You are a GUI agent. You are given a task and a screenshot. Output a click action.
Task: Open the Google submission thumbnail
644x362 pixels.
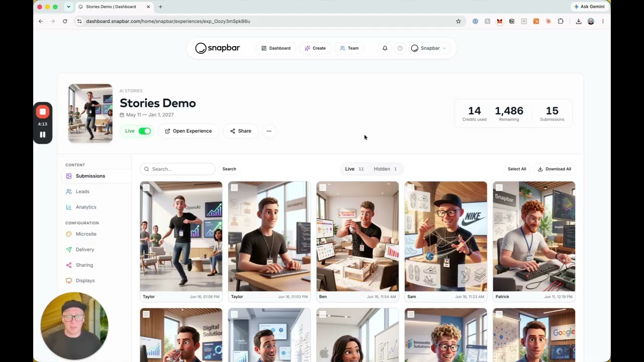(534, 335)
